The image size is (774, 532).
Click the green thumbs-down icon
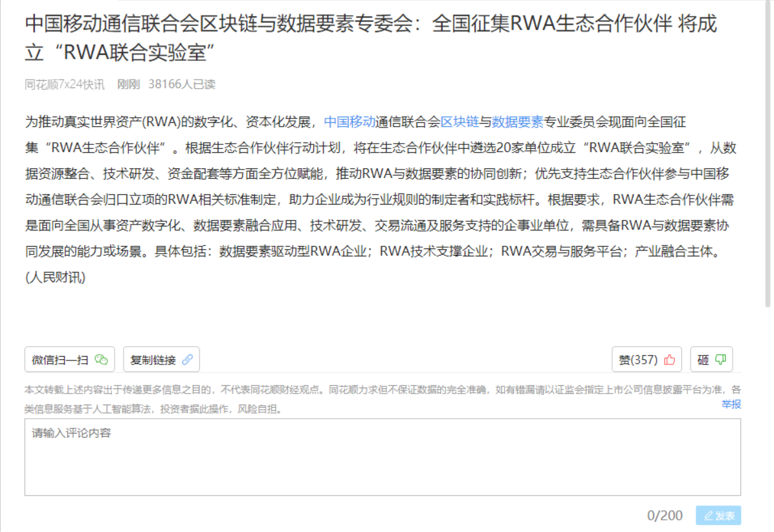point(721,359)
